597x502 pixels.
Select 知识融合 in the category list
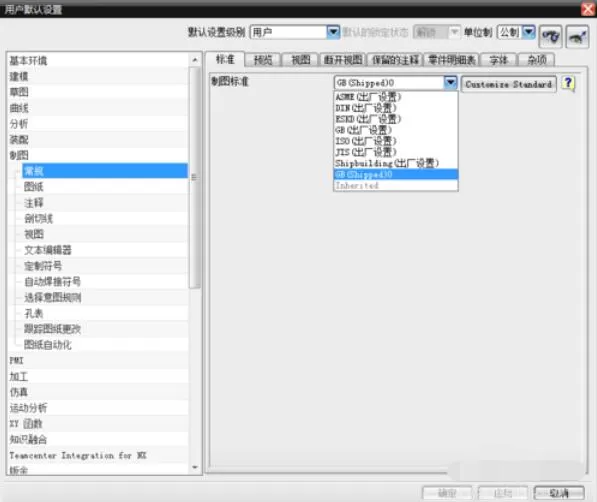pyautogui.click(x=98, y=440)
